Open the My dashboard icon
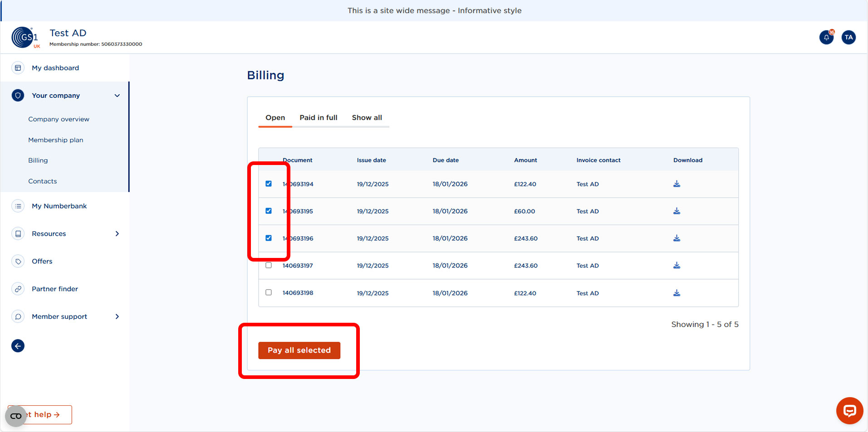The height and width of the screenshot is (432, 868). pos(18,68)
